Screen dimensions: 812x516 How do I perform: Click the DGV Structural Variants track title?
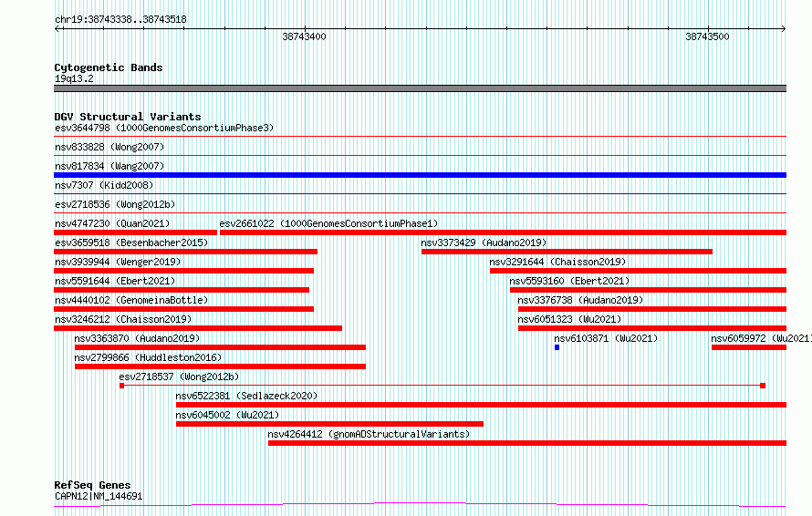pyautogui.click(x=128, y=117)
